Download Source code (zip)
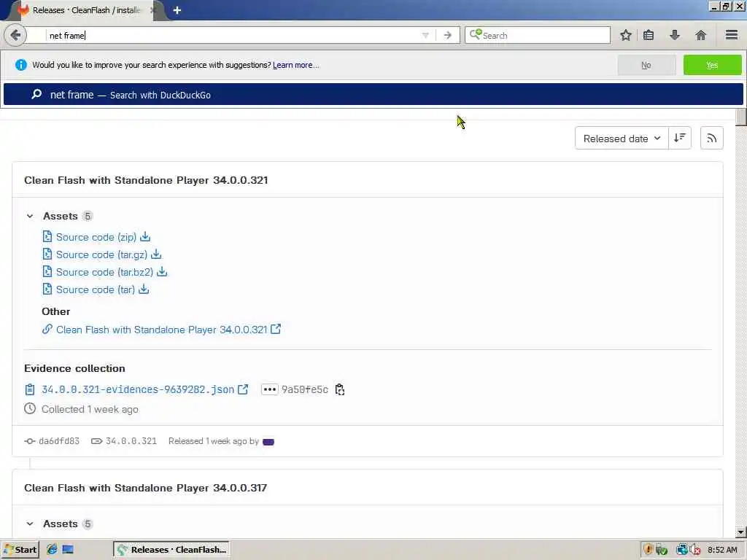 coord(96,237)
